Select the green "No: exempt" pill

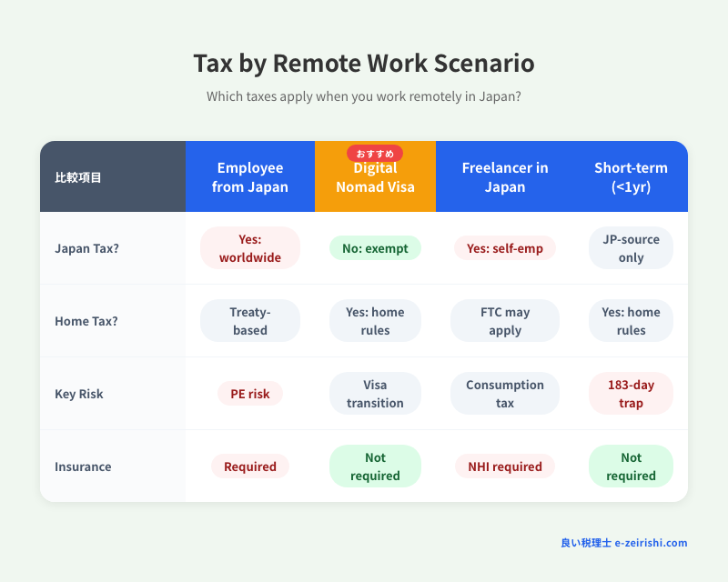pos(375,247)
